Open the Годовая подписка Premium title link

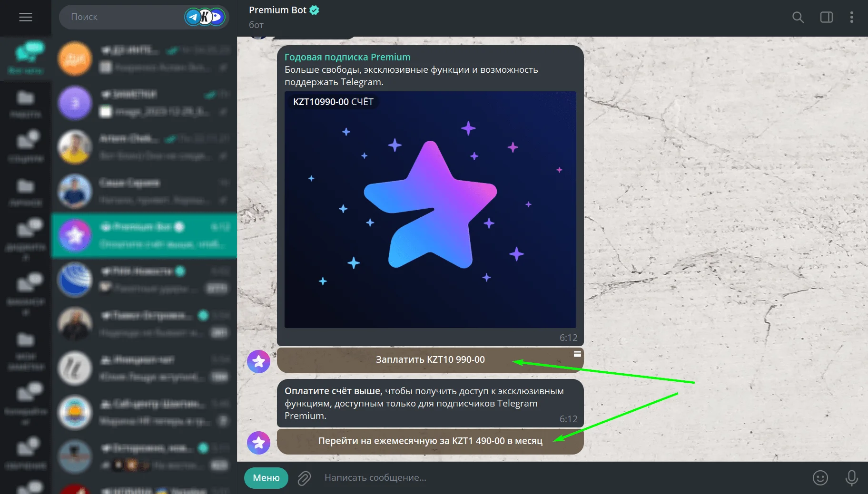coord(347,57)
